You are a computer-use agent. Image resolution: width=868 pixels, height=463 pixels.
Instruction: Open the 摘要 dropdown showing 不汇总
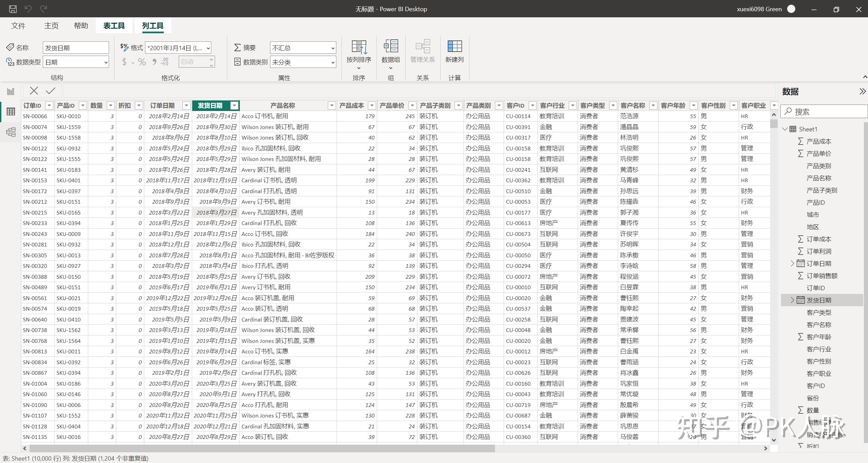[303, 48]
